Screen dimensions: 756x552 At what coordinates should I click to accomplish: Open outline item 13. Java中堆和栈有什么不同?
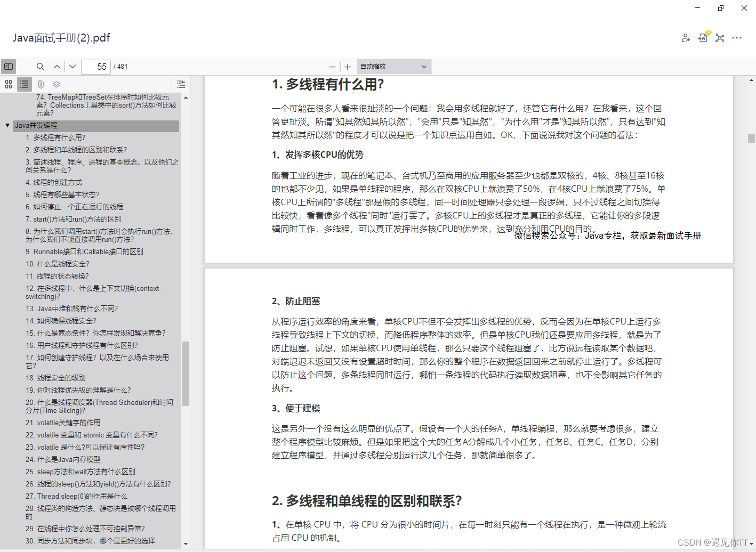click(72, 309)
